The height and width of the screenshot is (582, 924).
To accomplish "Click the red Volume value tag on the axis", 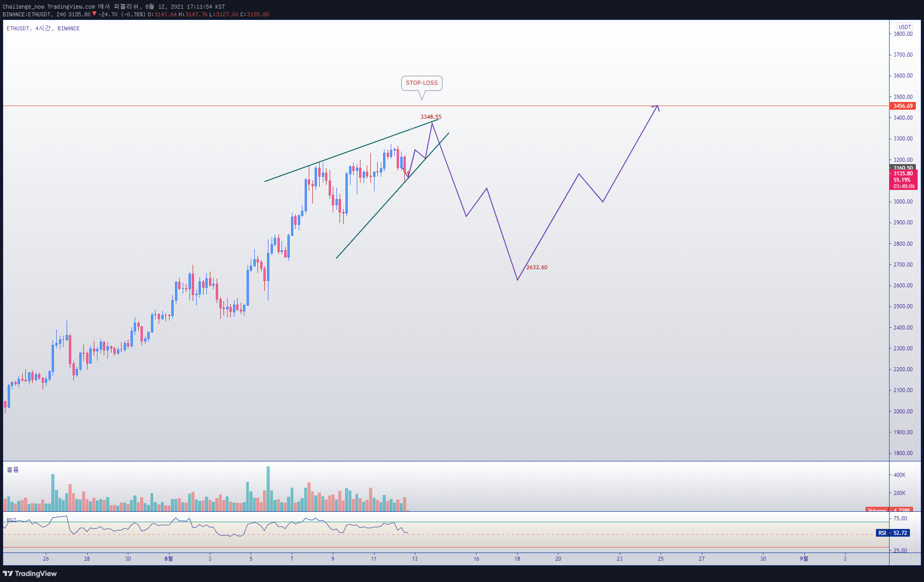I will click(889, 510).
